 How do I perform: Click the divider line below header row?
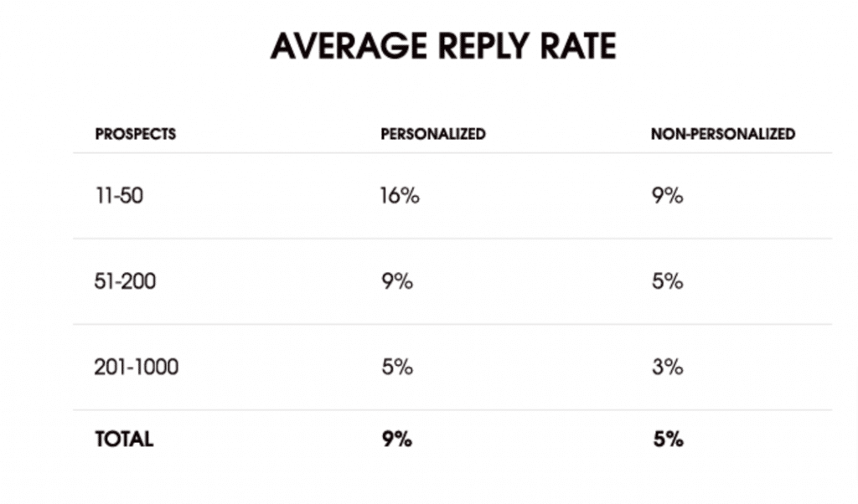(x=452, y=153)
